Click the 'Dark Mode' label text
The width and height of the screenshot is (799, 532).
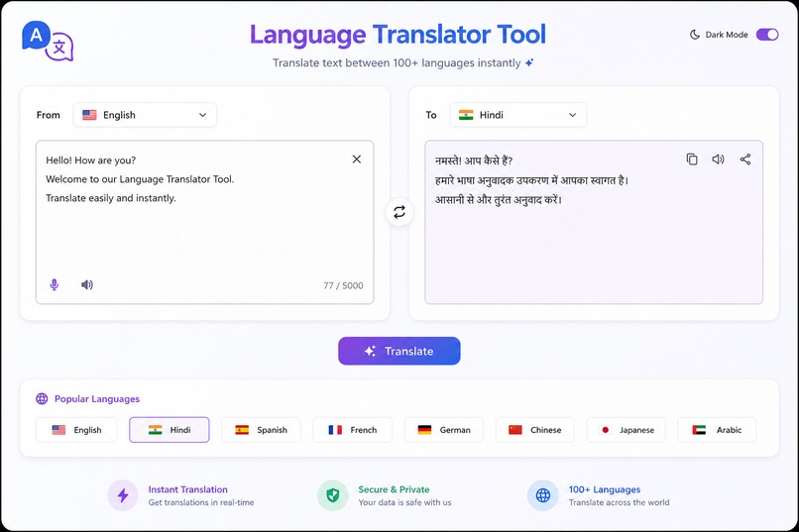pos(727,35)
